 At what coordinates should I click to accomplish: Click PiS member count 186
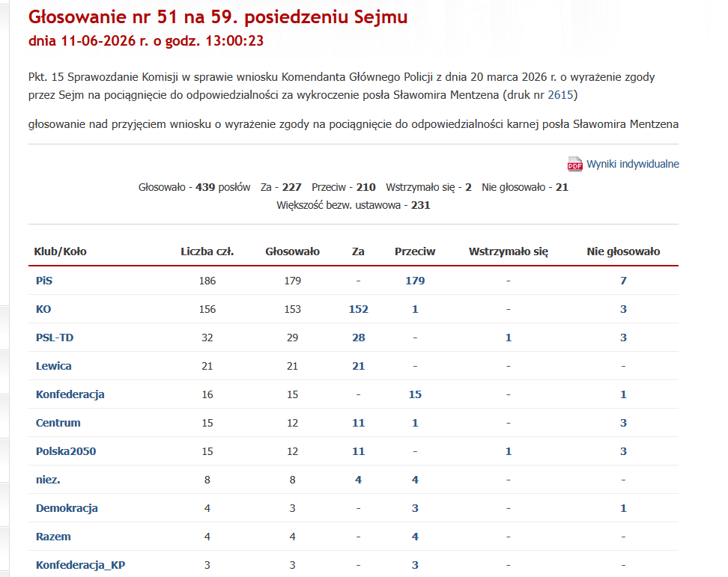pos(207,281)
